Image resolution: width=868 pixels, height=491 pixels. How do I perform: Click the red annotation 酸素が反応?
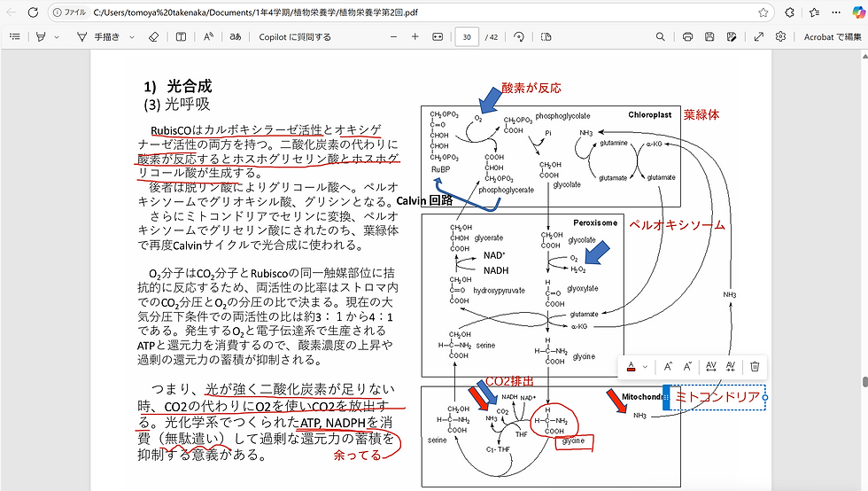click(x=531, y=88)
